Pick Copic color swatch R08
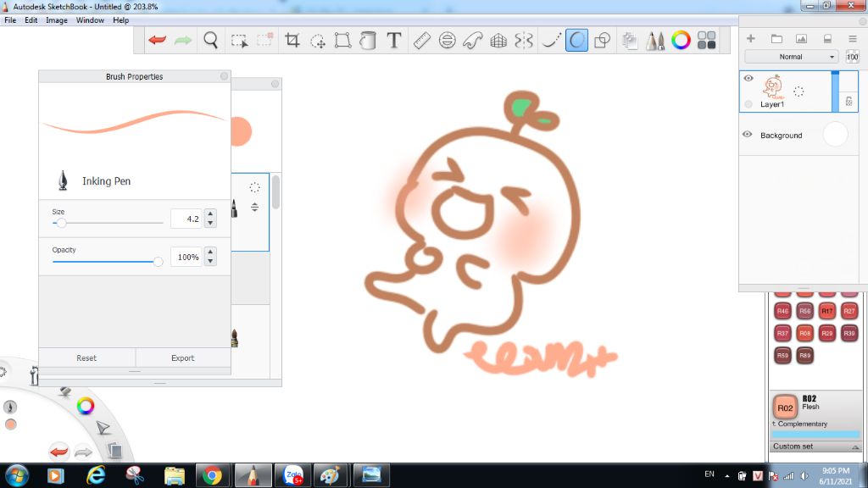The image size is (868, 488). coord(805,333)
